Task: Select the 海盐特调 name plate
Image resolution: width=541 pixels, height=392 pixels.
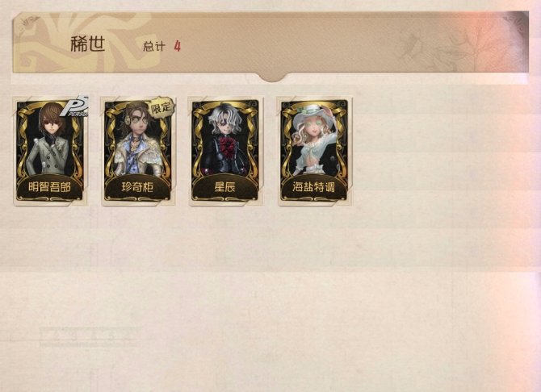Action: coord(314,187)
